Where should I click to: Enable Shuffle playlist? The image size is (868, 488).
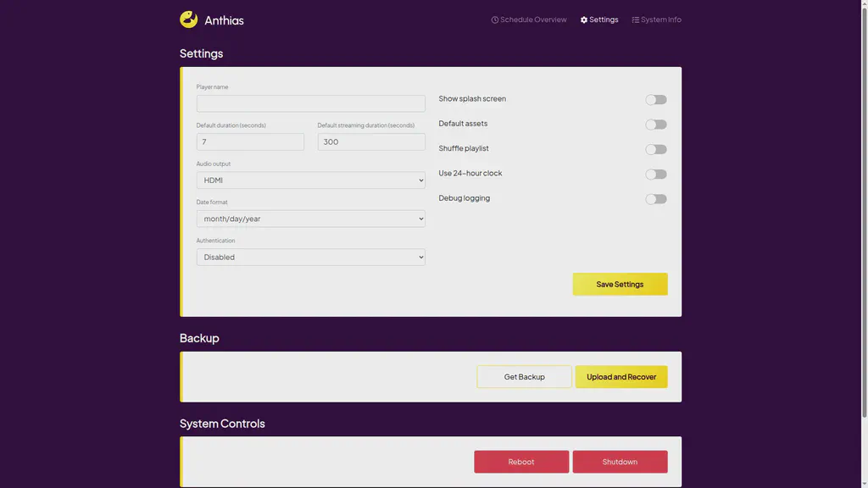tap(655, 149)
